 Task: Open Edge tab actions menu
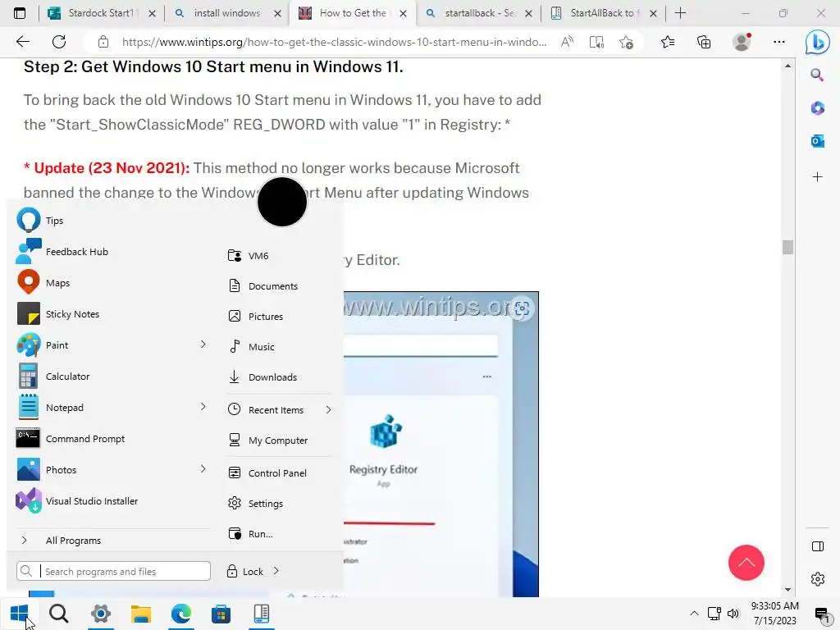click(20, 13)
